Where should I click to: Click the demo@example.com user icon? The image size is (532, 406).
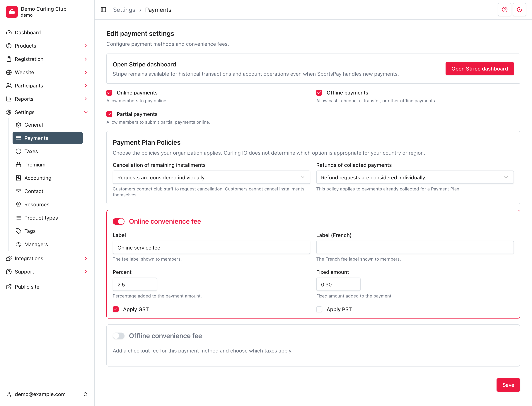9,394
